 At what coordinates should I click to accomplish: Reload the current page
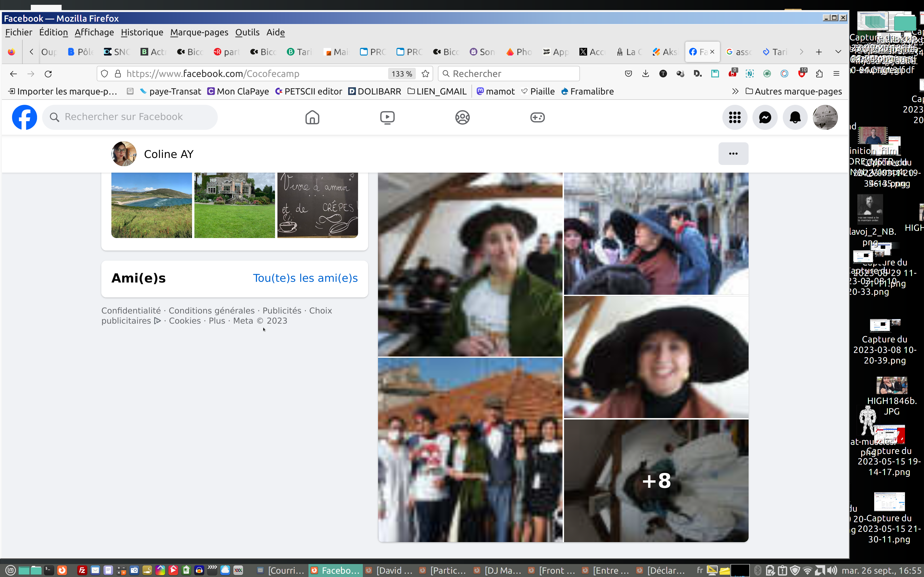48,74
